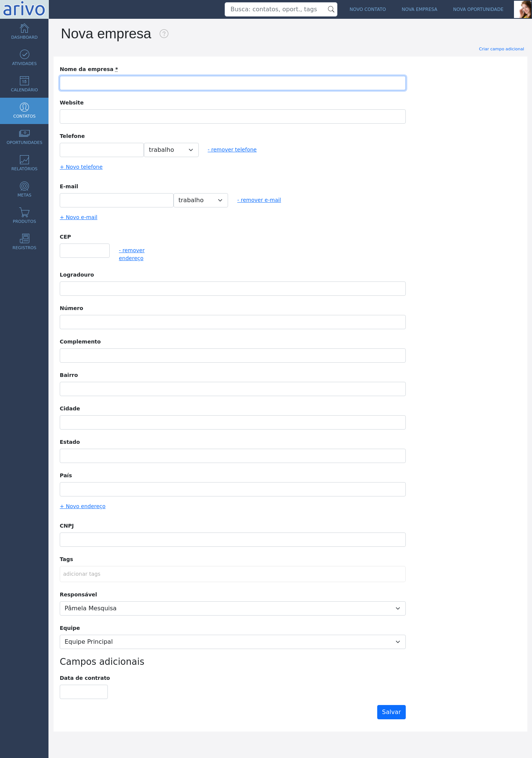This screenshot has width=532, height=758.
Task: Click the search magnifier icon
Action: point(331,9)
